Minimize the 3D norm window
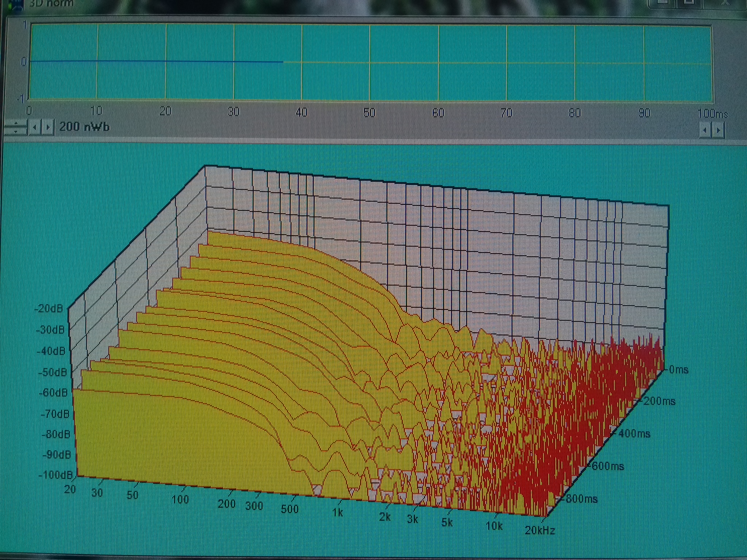747x560 pixels. pyautogui.click(x=662, y=3)
